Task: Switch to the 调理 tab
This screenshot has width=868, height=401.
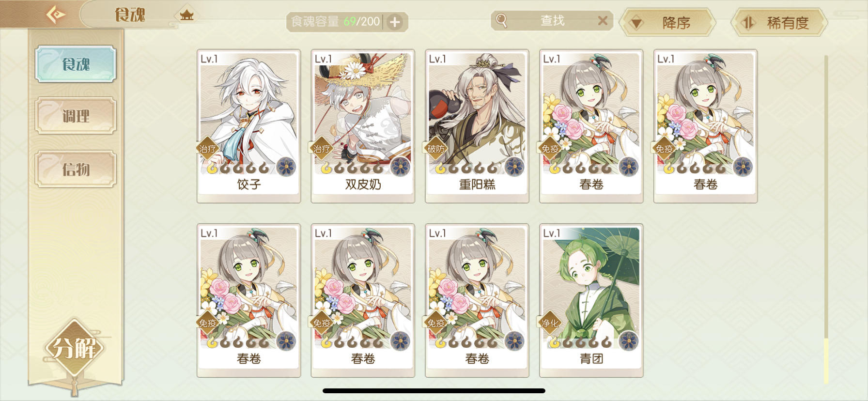Action: coord(76,116)
